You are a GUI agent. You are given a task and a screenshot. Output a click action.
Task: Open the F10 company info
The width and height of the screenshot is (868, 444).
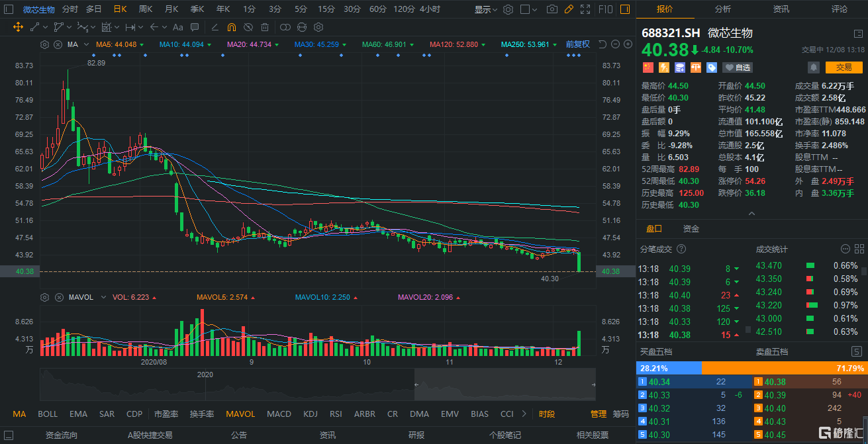605,9
